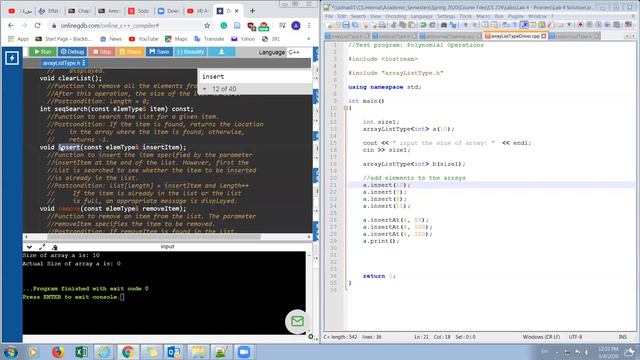Open the Apps bookmark shortcut
640x360 pixels.
tap(18, 39)
